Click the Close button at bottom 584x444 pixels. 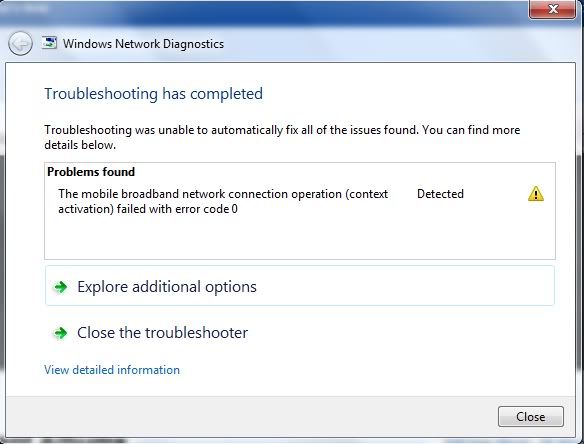[x=531, y=416]
